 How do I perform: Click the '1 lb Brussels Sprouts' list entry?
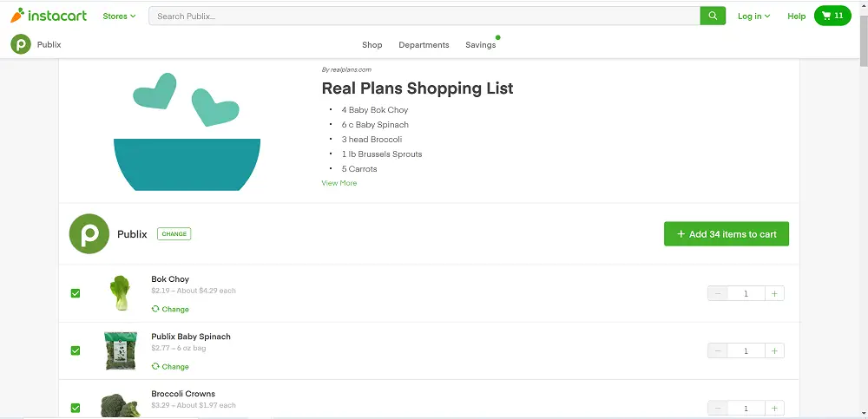[382, 154]
